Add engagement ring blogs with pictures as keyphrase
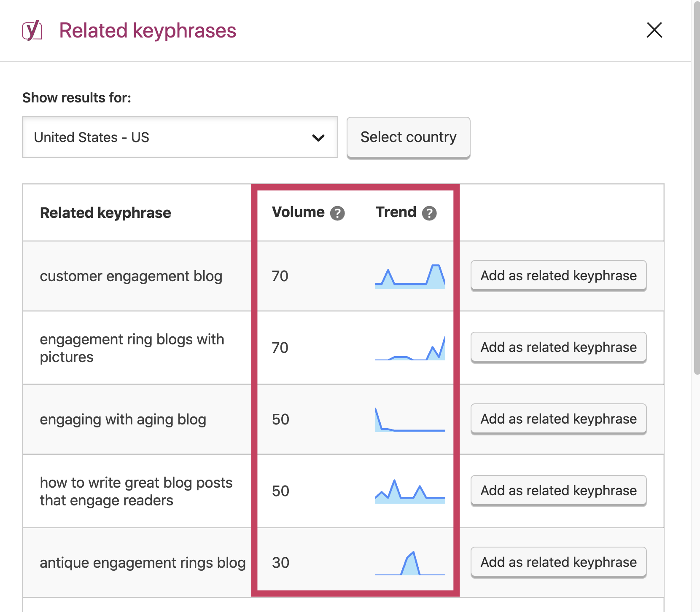The image size is (700, 612). coord(557,347)
